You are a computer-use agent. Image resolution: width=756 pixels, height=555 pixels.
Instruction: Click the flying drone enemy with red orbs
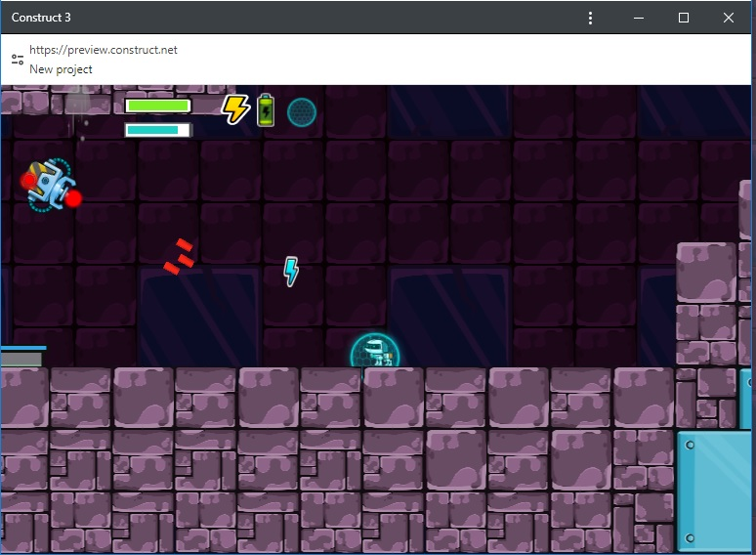tap(51, 186)
